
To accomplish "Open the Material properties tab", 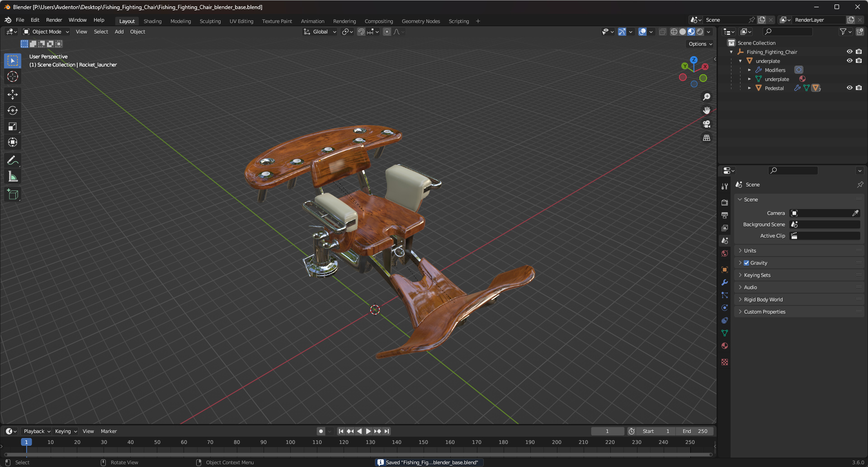I will coord(725,346).
